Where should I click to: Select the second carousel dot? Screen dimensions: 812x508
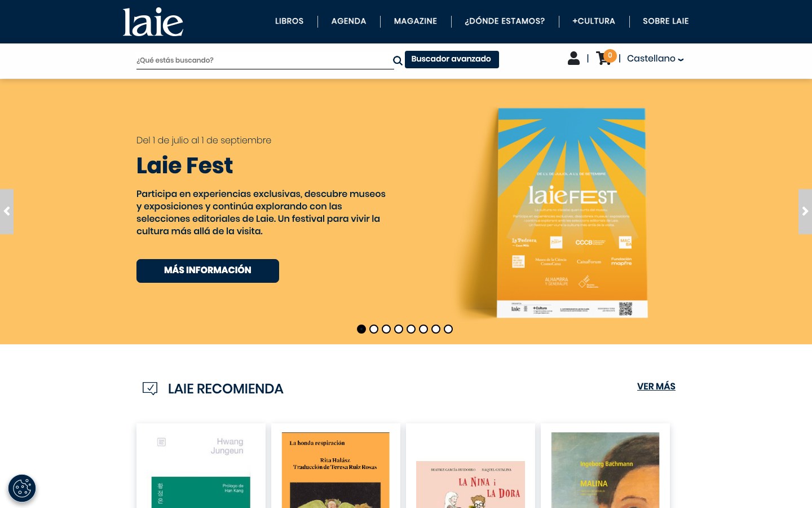[374, 329]
